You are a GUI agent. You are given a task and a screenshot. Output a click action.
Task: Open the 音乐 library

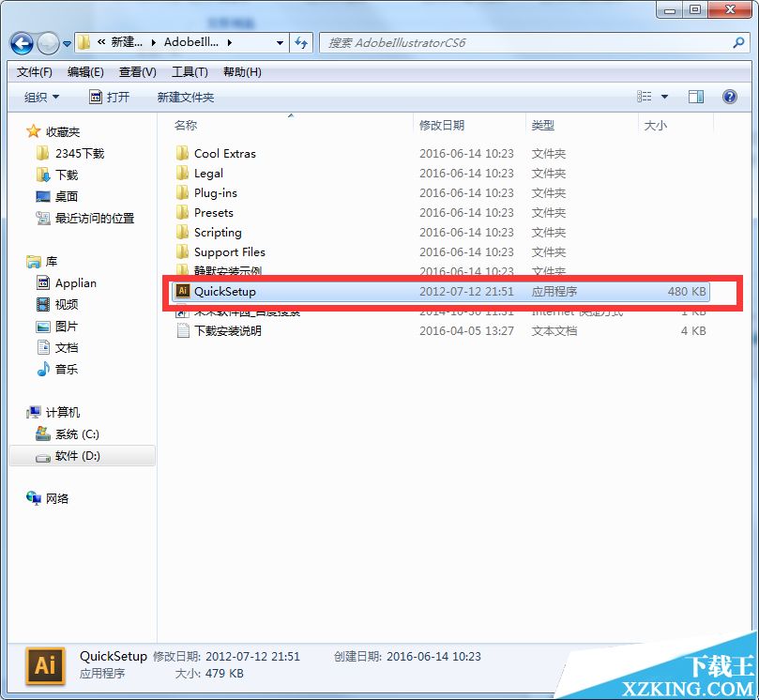(57, 369)
